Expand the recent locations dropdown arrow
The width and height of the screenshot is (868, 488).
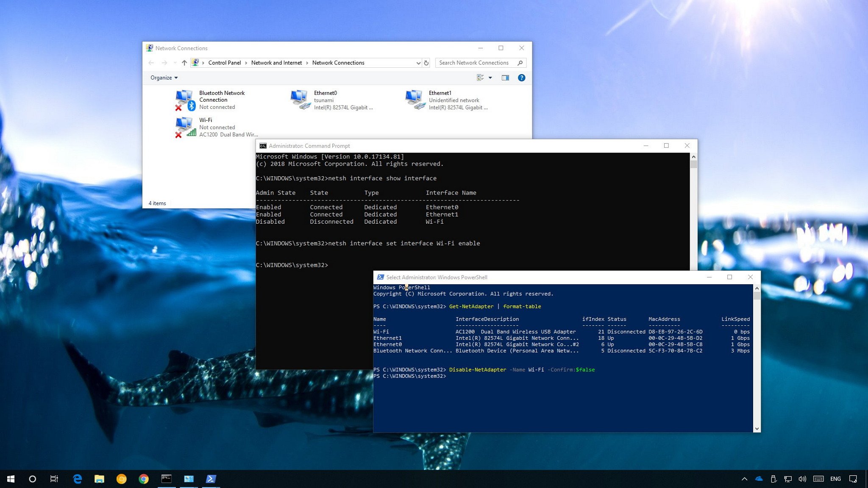click(x=175, y=63)
